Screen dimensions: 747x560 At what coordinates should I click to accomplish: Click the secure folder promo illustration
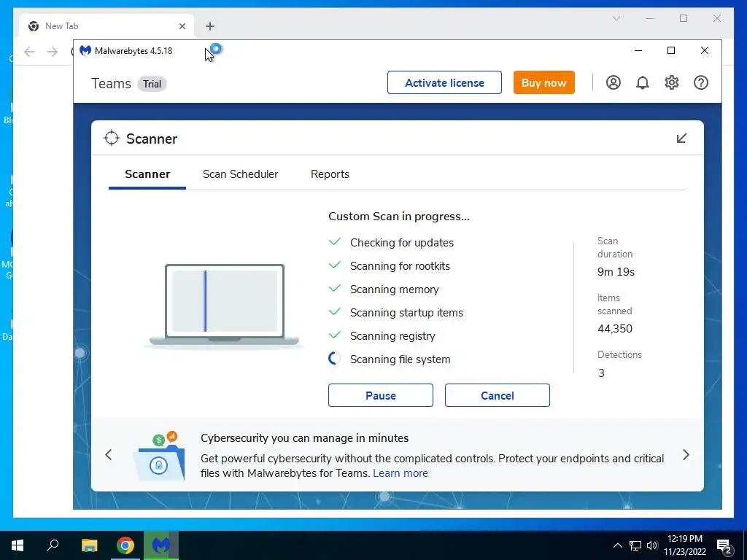coord(159,456)
